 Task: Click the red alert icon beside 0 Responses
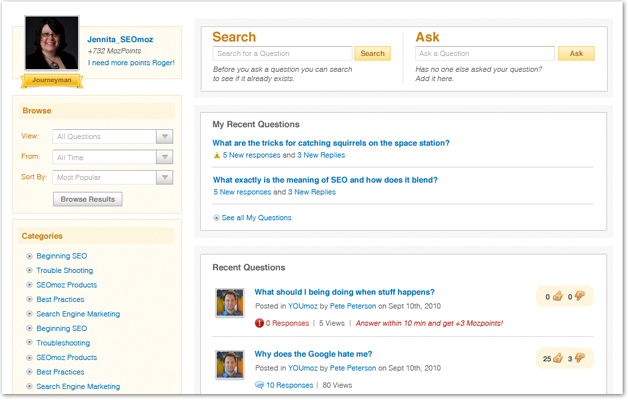pyautogui.click(x=259, y=323)
